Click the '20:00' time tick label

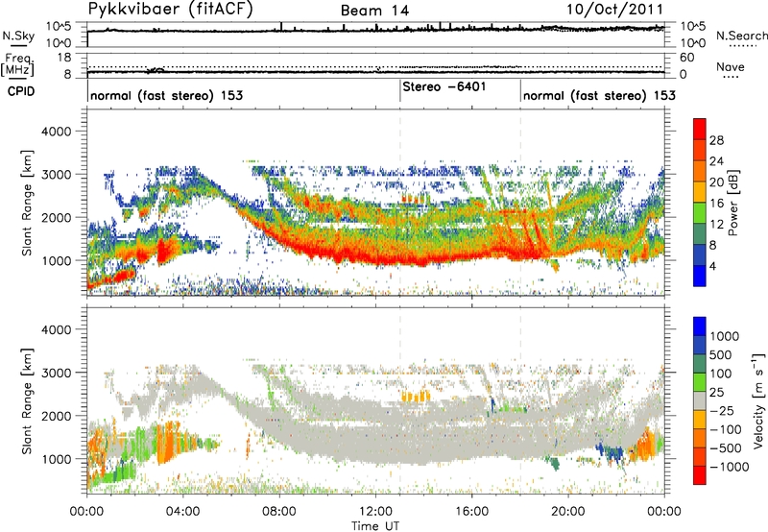tap(567, 512)
